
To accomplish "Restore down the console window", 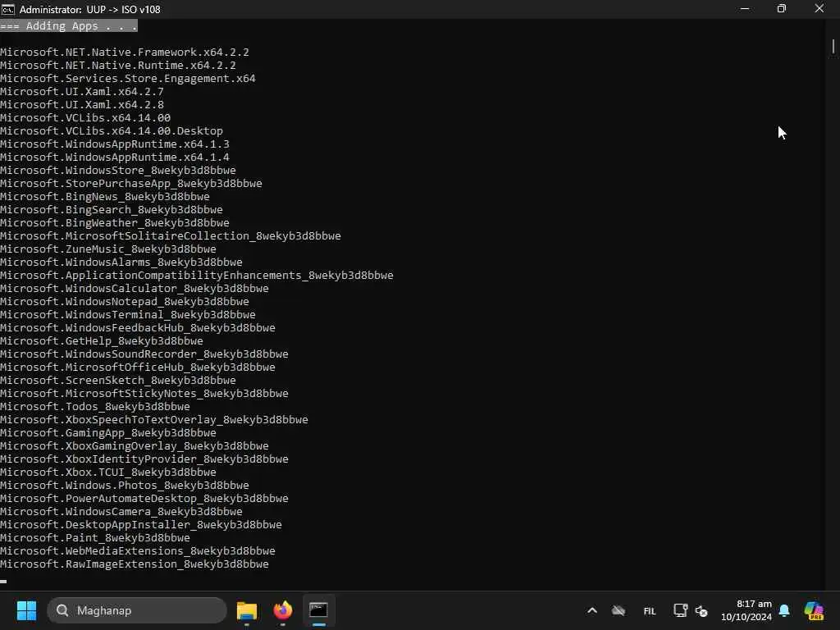I will click(782, 9).
